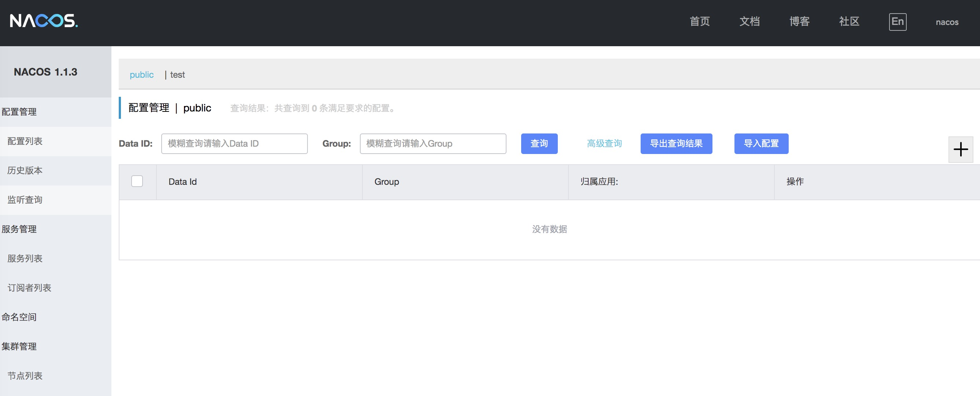Open 配置列表 in sidebar

click(x=25, y=141)
